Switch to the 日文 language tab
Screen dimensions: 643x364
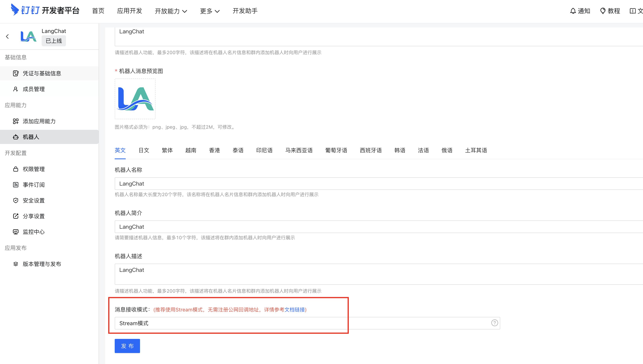click(144, 150)
